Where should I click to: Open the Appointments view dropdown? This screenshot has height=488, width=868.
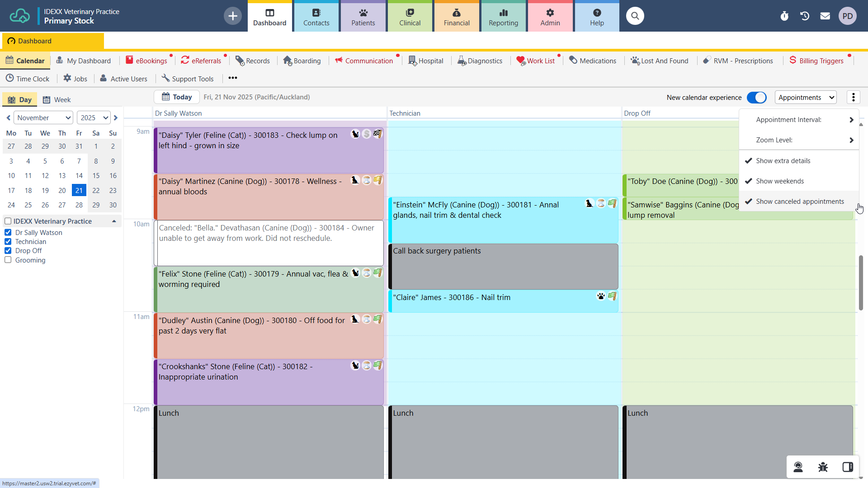(x=806, y=97)
